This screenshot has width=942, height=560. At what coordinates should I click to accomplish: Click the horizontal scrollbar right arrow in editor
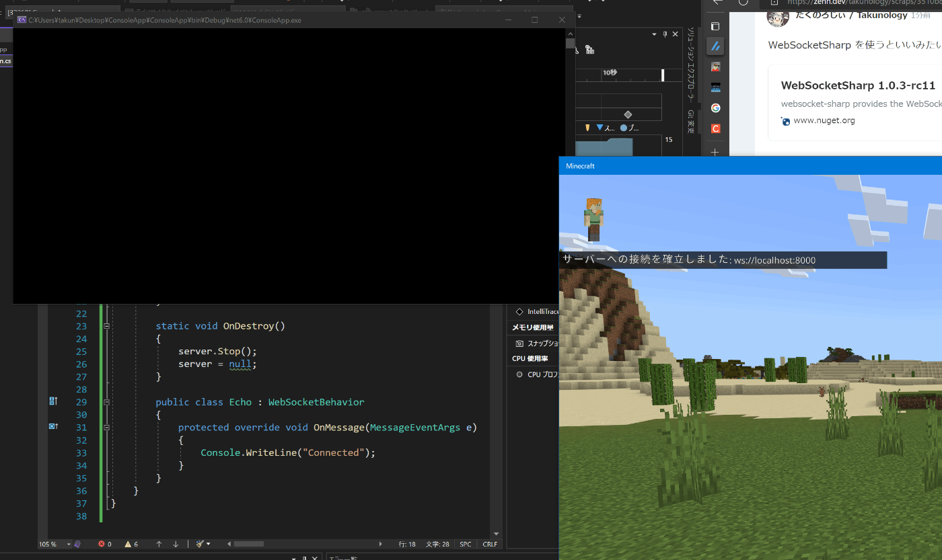click(x=380, y=544)
